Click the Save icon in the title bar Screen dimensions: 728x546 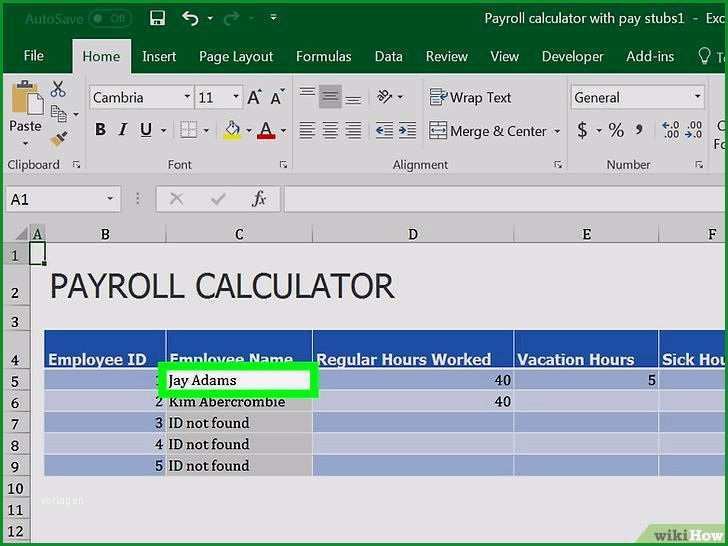158,18
